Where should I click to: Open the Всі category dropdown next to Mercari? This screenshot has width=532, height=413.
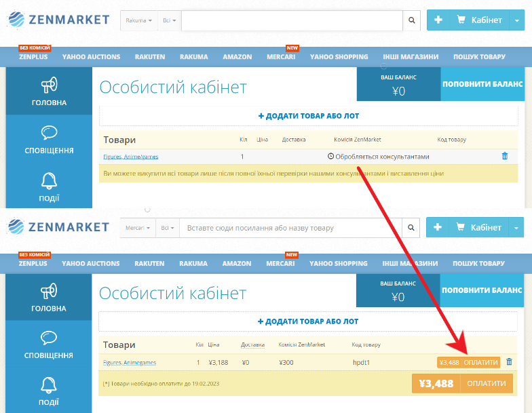coord(168,228)
